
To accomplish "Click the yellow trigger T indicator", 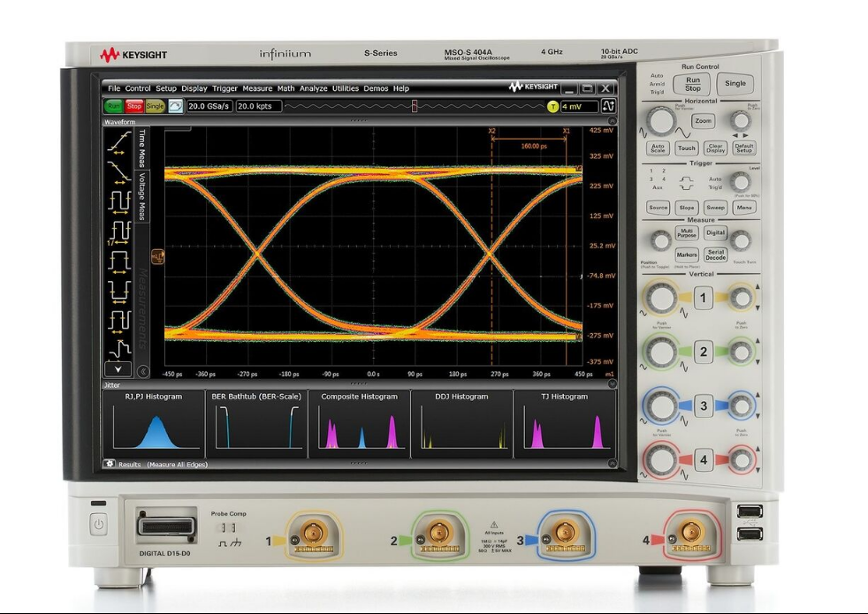I will click(x=553, y=106).
